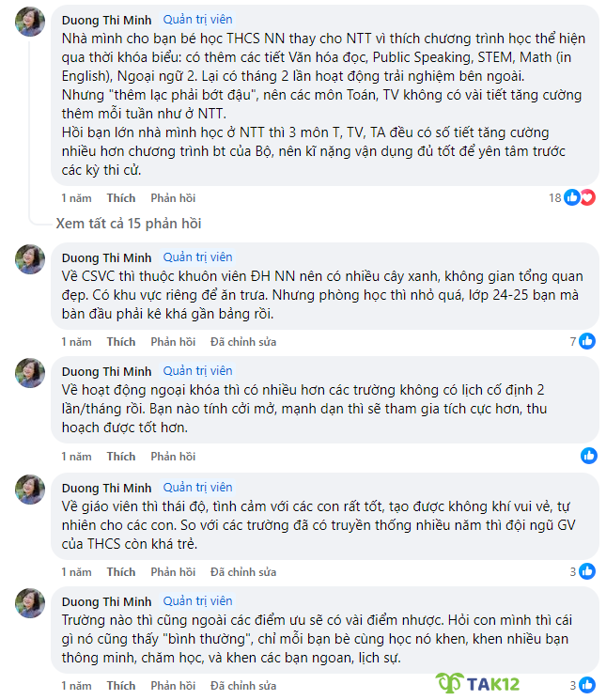The height and width of the screenshot is (700, 606).
Task: Expand all 15 replies with 'Xem tất cả 15 phản hồi'
Action: point(128,224)
